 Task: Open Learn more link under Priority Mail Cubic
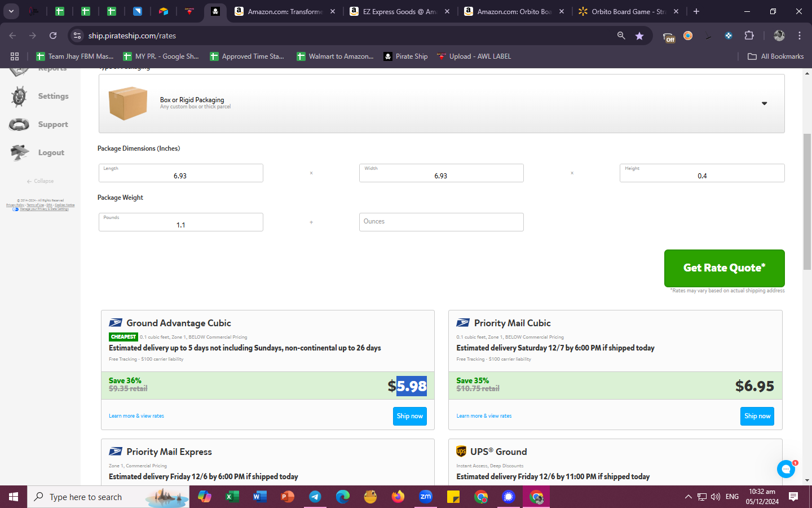tap(484, 416)
